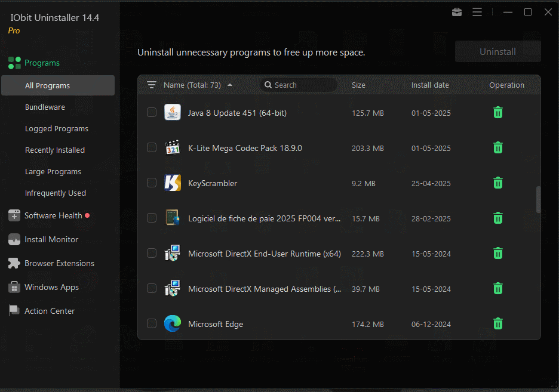The image size is (559, 392).
Task: Click trash icon for KeyScrambler
Action: click(x=497, y=183)
